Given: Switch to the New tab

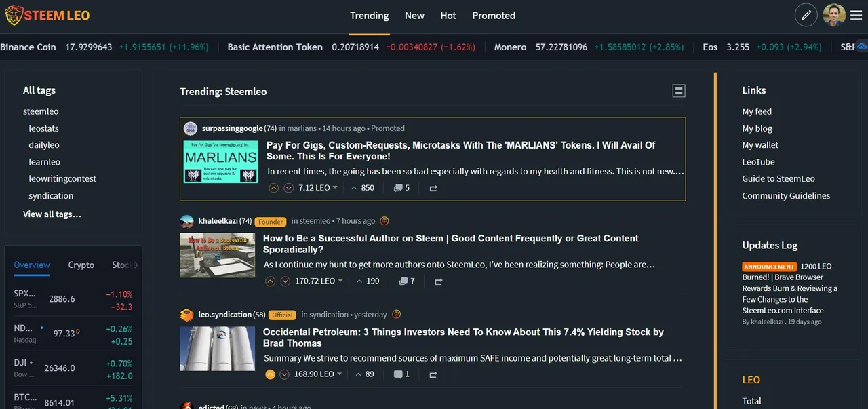Looking at the screenshot, I should coord(414,16).
